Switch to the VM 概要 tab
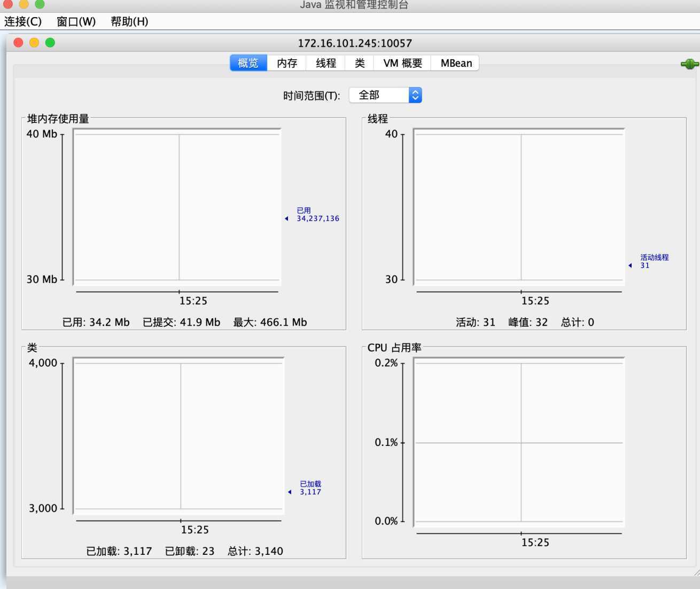Screen dimensions: 700x589 (x=403, y=63)
